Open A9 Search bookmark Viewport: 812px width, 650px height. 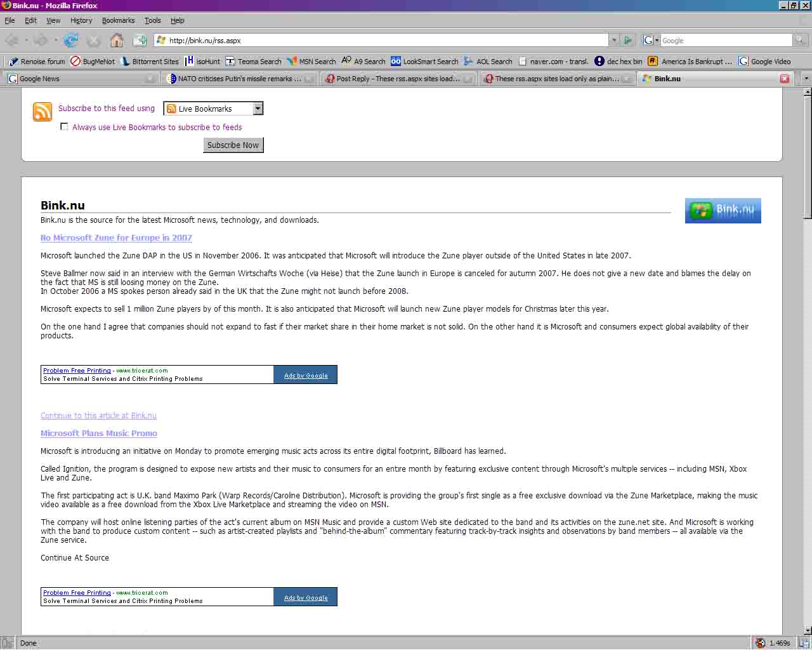pos(363,62)
